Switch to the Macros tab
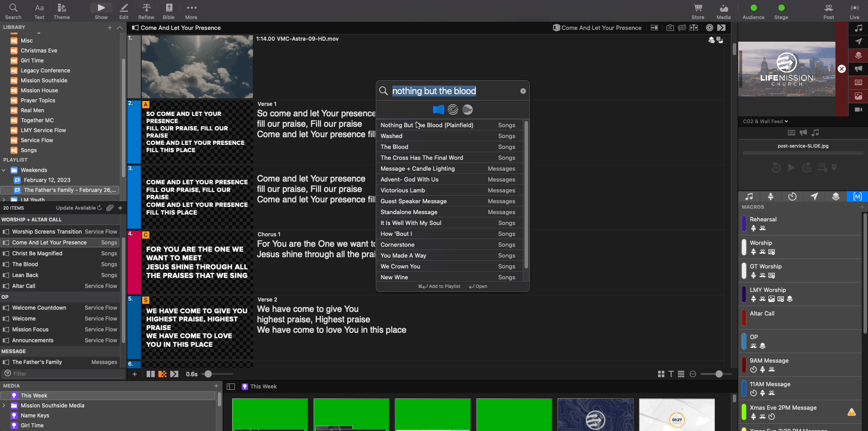Viewport: 868px width, 431px height. click(x=857, y=196)
